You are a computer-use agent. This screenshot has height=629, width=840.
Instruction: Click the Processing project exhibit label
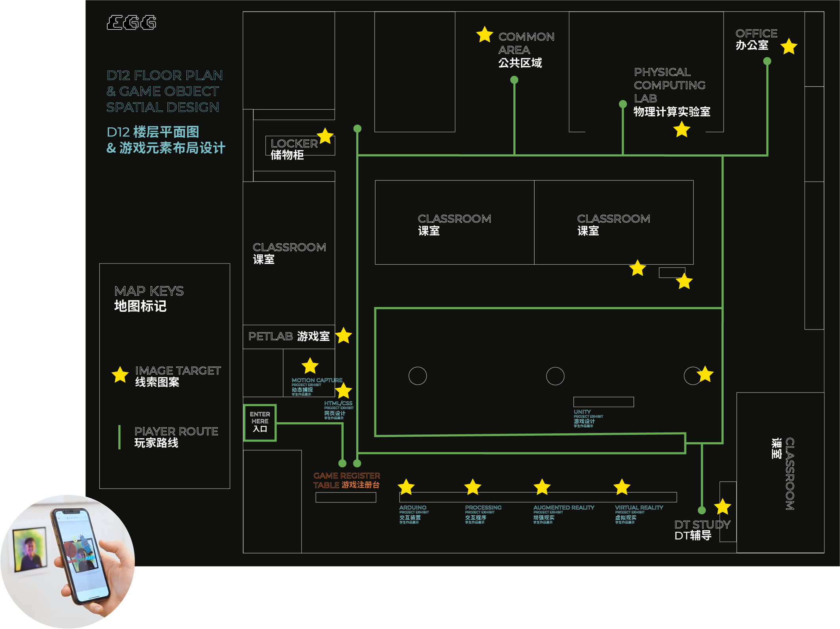pos(483,515)
